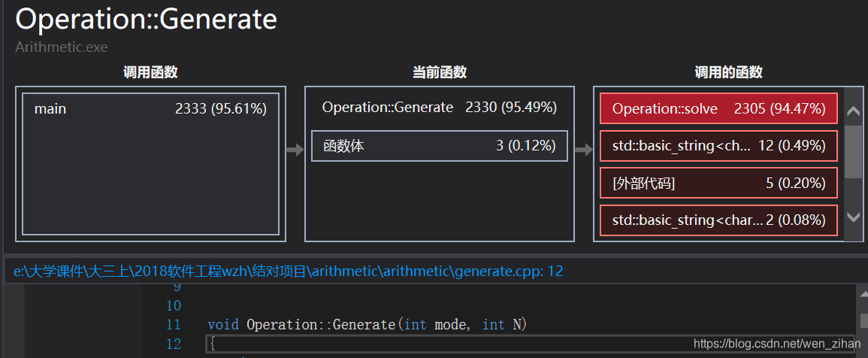Click the void Operation::Generate code line
868x358 pixels.
tap(367, 324)
